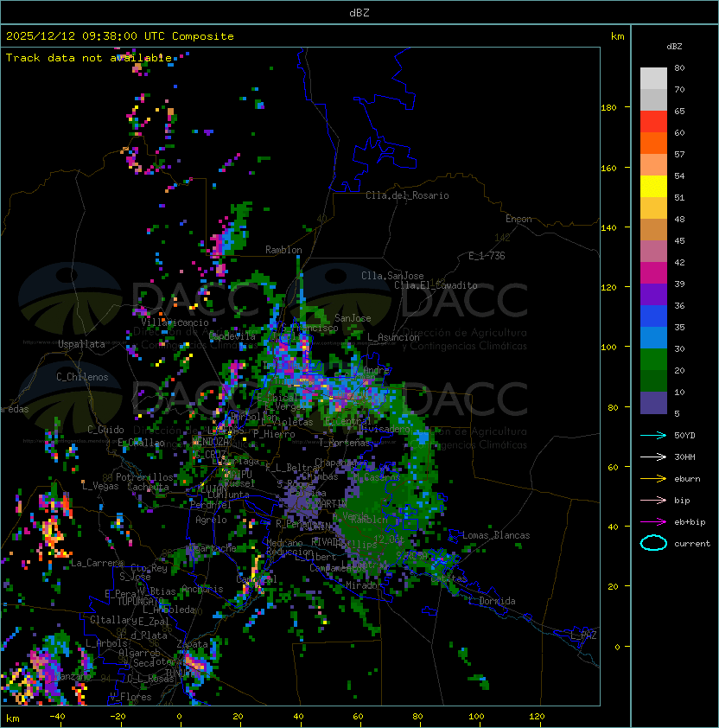
Task: Click the 120 tick on horizontal km axis
Action: tap(537, 717)
